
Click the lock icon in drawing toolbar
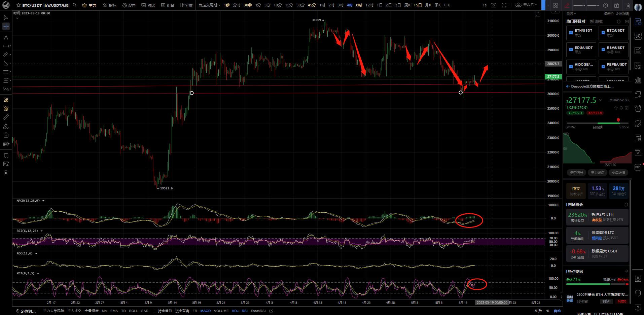(616, 5)
